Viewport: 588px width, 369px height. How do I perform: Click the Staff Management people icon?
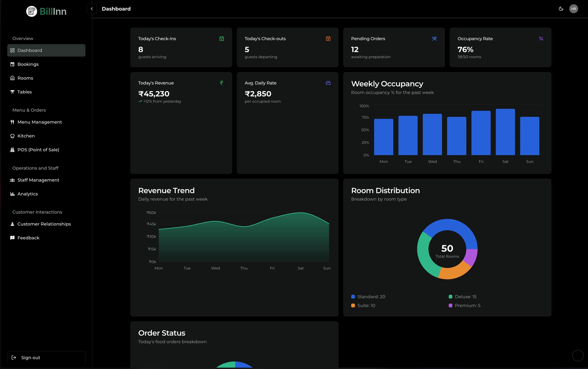pyautogui.click(x=12, y=180)
